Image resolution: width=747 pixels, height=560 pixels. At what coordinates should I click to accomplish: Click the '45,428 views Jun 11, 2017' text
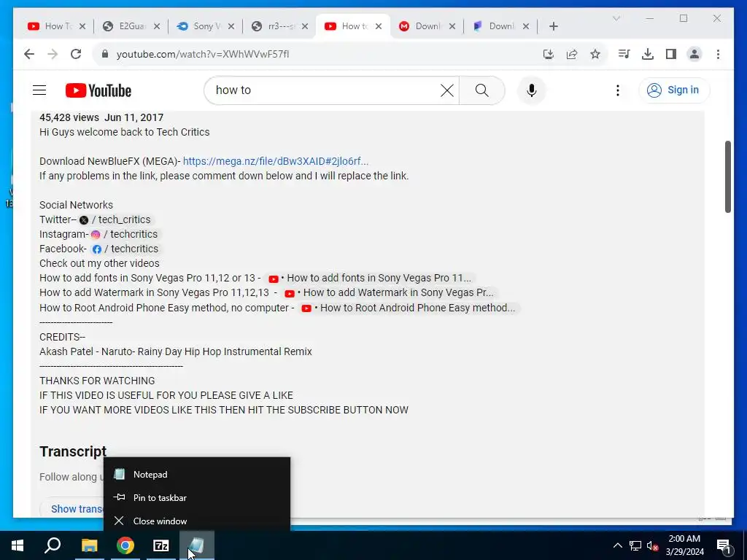[x=101, y=117]
